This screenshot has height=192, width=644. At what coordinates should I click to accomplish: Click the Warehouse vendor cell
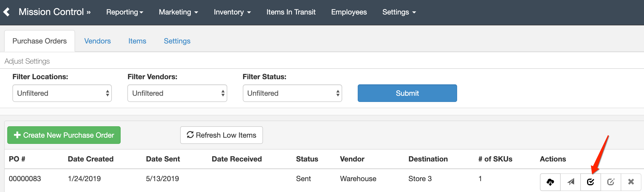(x=358, y=179)
